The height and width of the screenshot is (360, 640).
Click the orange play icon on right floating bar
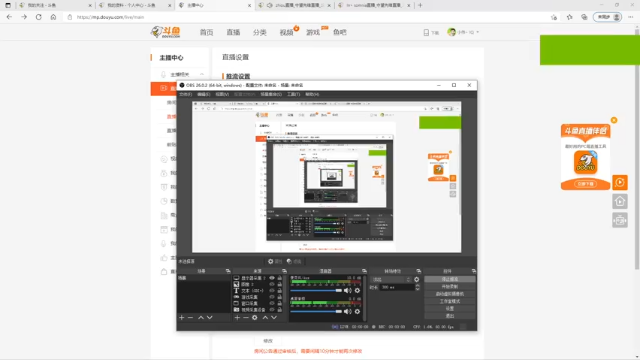620,182
